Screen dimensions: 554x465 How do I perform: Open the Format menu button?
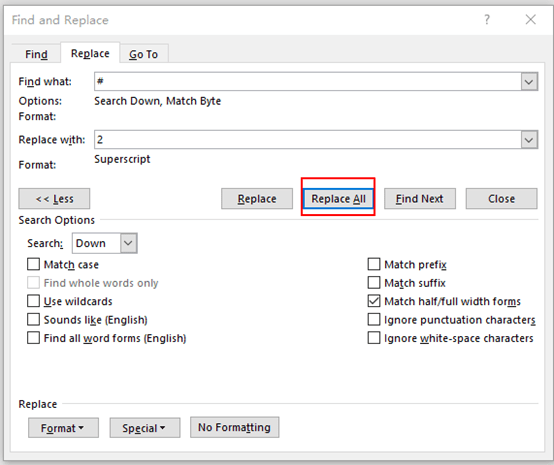pos(63,428)
